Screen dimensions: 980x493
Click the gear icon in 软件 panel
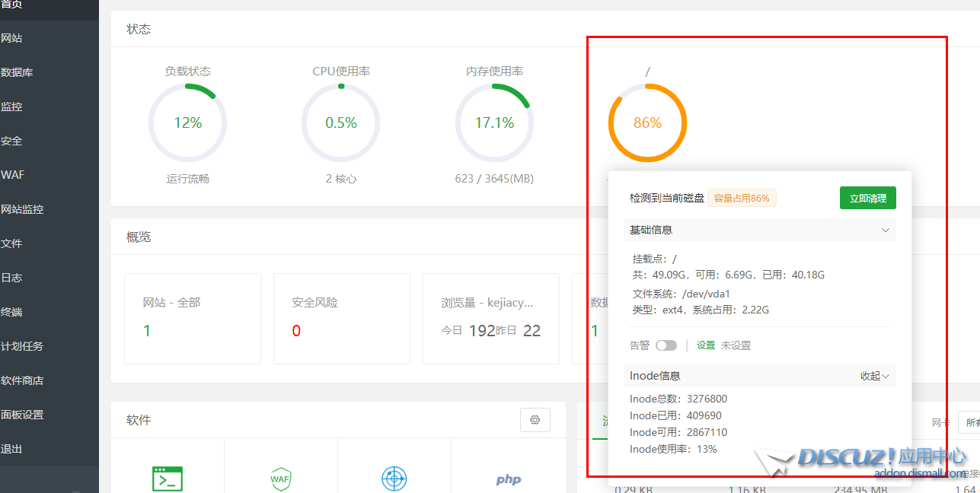click(535, 420)
